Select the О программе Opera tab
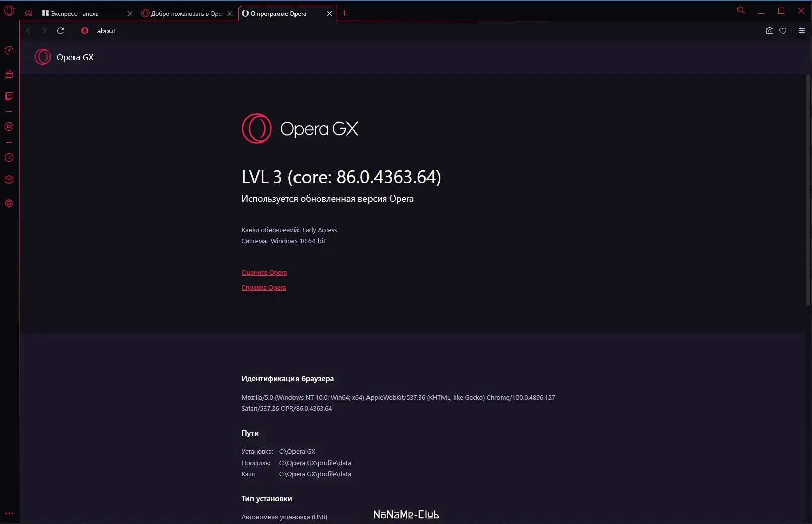The width and height of the screenshot is (812, 524). [x=287, y=14]
